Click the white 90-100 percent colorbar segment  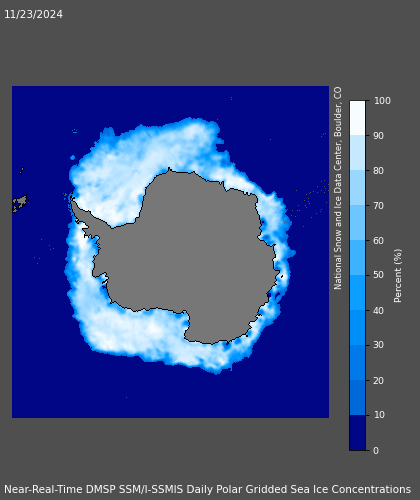[x=357, y=118]
